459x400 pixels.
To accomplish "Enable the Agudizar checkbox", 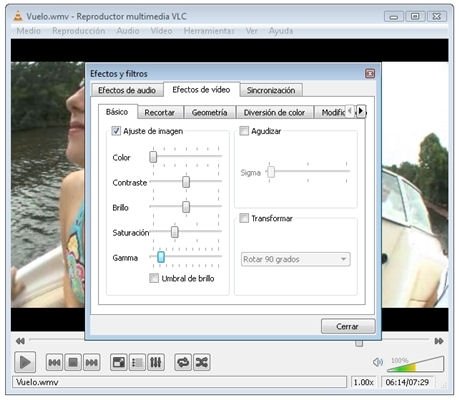I will (x=244, y=131).
